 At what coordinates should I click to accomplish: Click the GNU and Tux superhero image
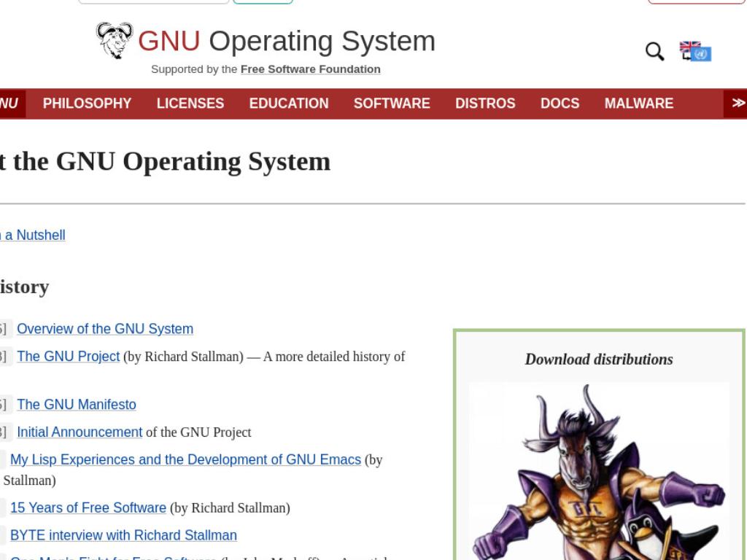point(599,471)
